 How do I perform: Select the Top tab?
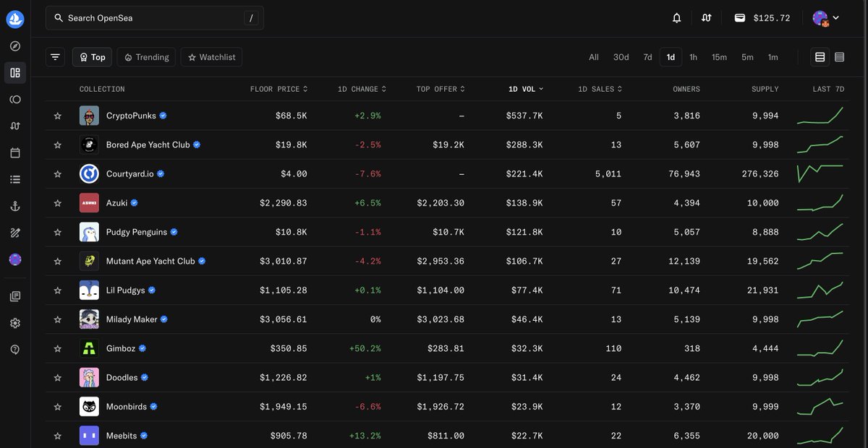tap(92, 57)
